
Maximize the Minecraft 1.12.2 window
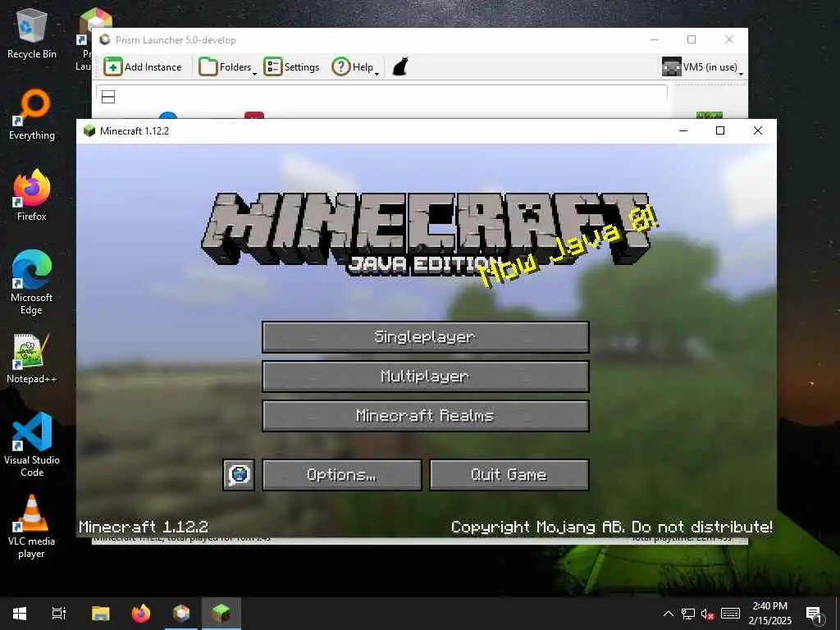pos(720,130)
